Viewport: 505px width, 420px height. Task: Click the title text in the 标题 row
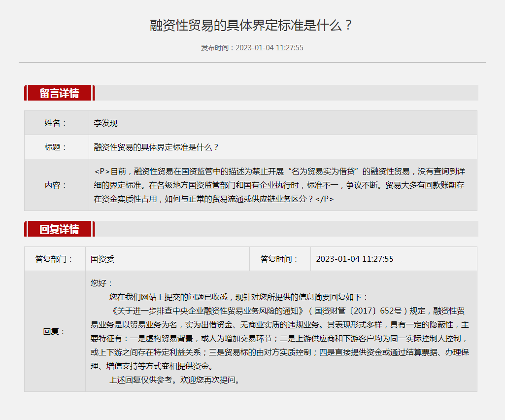[156, 147]
